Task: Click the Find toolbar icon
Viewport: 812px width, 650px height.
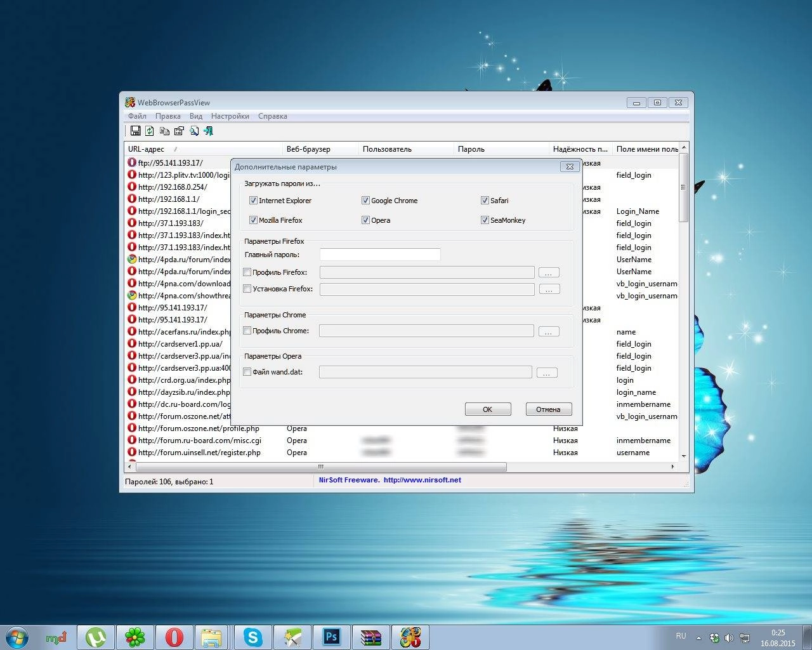Action: click(194, 131)
